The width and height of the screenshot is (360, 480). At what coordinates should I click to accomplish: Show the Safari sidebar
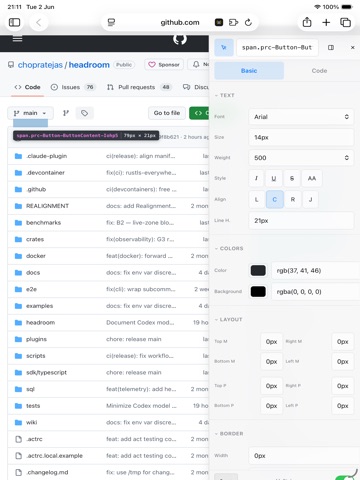[x=14, y=22]
